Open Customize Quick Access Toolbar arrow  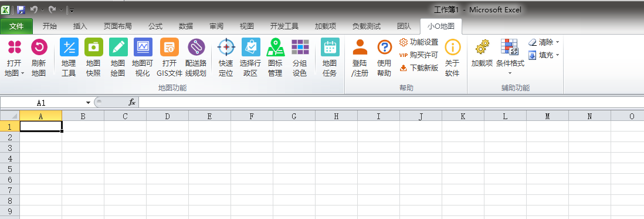(72, 10)
